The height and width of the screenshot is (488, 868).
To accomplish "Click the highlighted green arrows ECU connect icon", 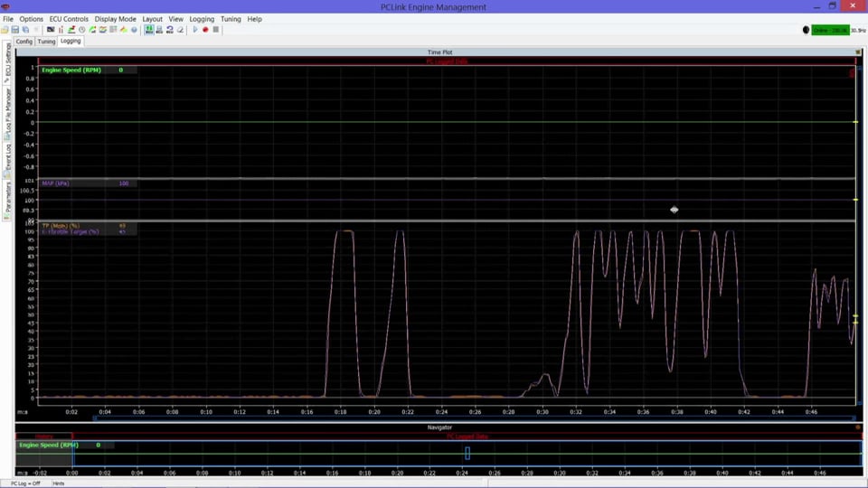I will pyautogui.click(x=149, y=30).
